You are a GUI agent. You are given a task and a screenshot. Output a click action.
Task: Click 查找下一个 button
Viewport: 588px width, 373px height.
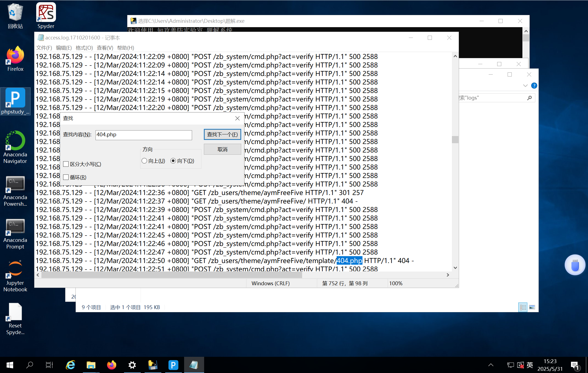[x=222, y=134]
